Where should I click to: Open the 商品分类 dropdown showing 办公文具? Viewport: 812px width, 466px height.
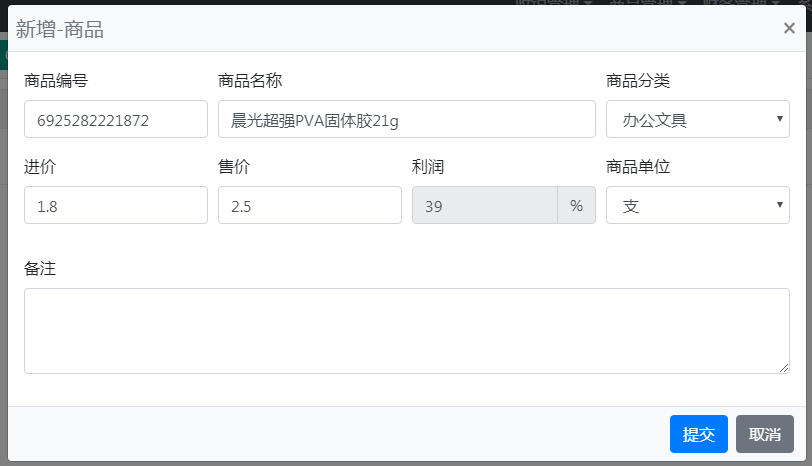coord(698,119)
